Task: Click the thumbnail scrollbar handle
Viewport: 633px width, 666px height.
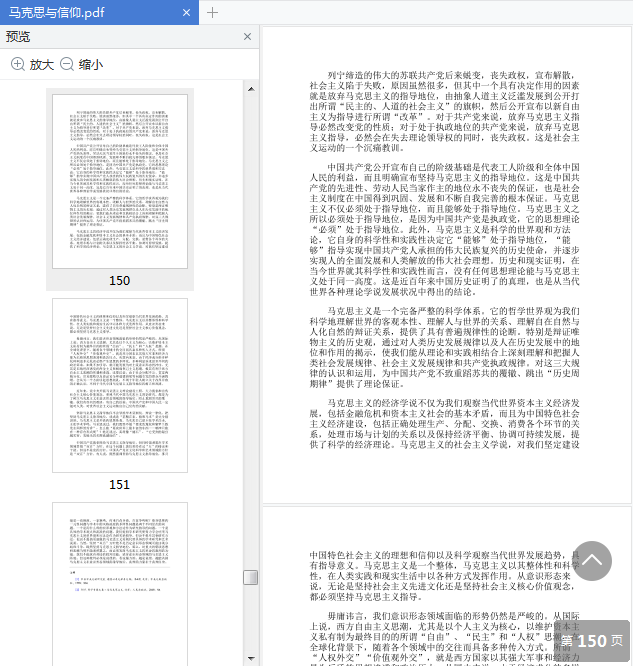Action: tap(251, 578)
